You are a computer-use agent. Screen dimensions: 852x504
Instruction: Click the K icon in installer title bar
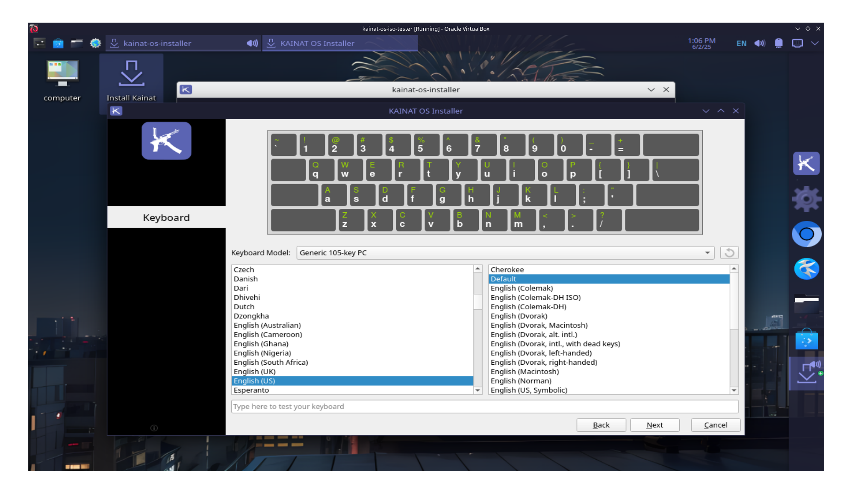116,111
